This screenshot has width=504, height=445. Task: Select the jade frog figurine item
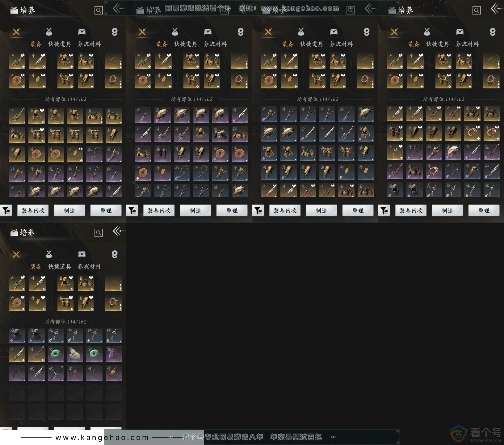75,354
